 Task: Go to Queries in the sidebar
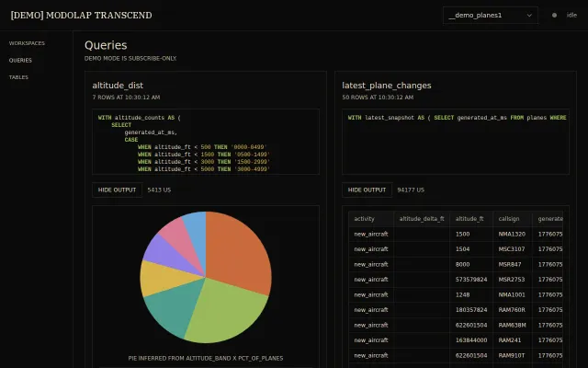tap(20, 60)
